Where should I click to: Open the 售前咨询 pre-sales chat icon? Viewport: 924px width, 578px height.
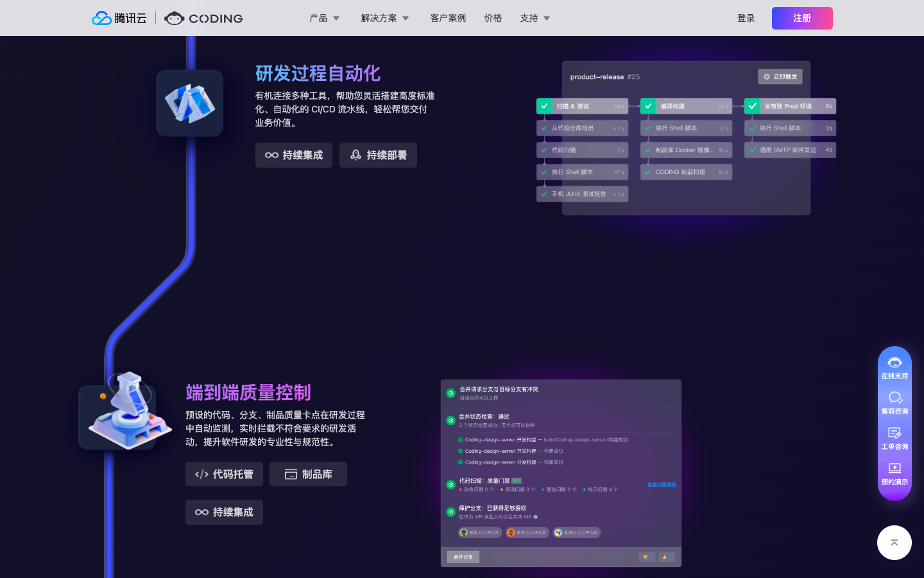tap(894, 399)
